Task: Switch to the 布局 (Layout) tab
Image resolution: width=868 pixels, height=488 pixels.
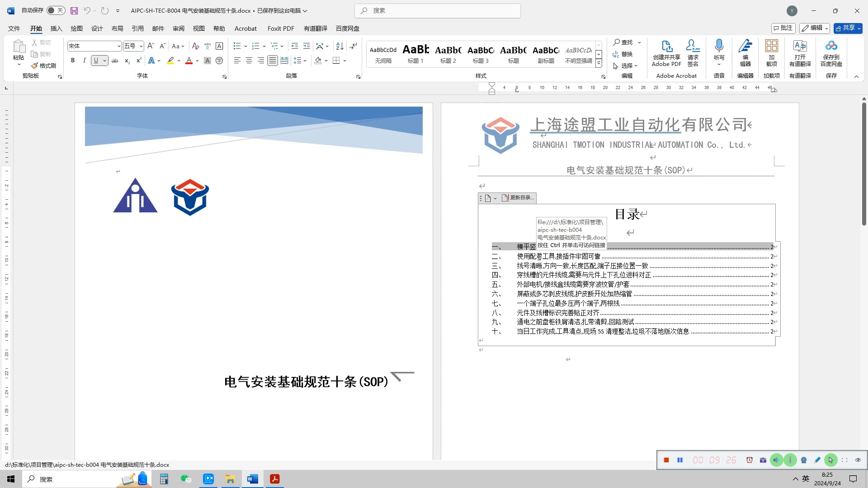Action: (117, 28)
